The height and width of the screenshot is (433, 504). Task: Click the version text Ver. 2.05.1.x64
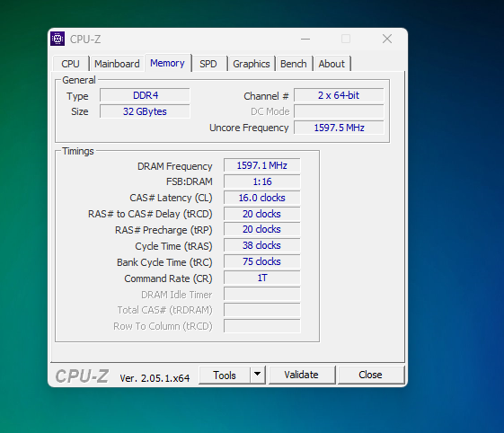click(x=155, y=378)
